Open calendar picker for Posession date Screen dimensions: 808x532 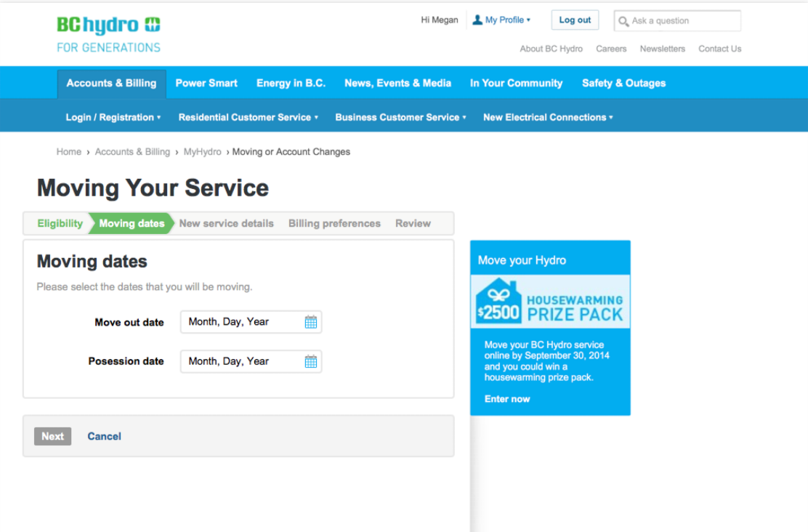point(311,361)
